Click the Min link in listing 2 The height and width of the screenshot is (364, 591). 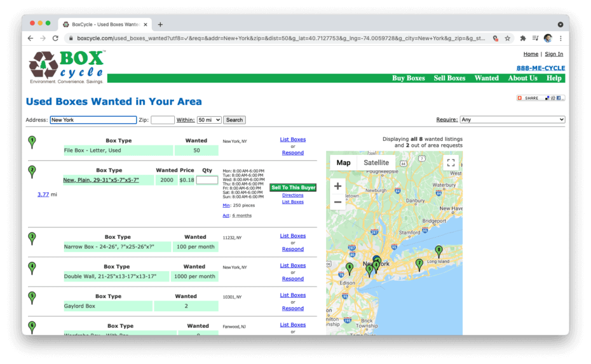pyautogui.click(x=226, y=205)
